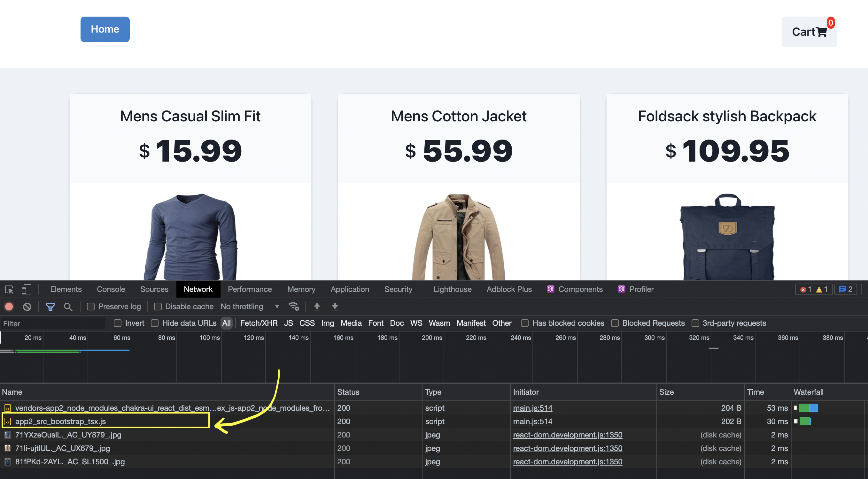The height and width of the screenshot is (479, 868).
Task: Switch to the Console tab
Action: (111, 290)
